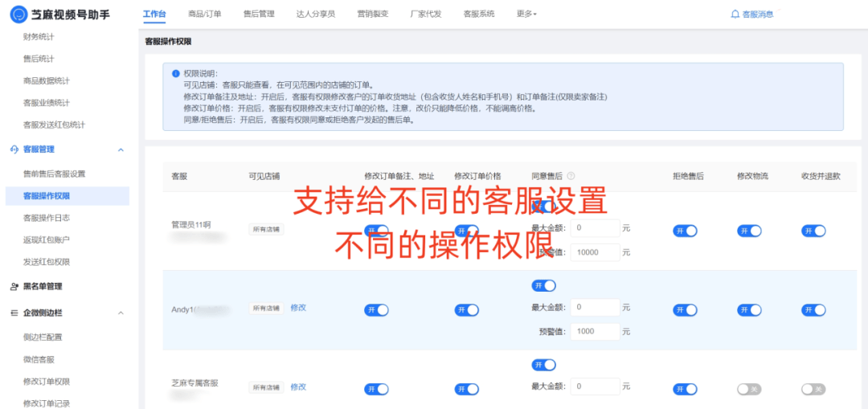Viewport: 868px width, 409px height.
Task: Click the 预警值 field showing 10000
Action: click(x=596, y=252)
